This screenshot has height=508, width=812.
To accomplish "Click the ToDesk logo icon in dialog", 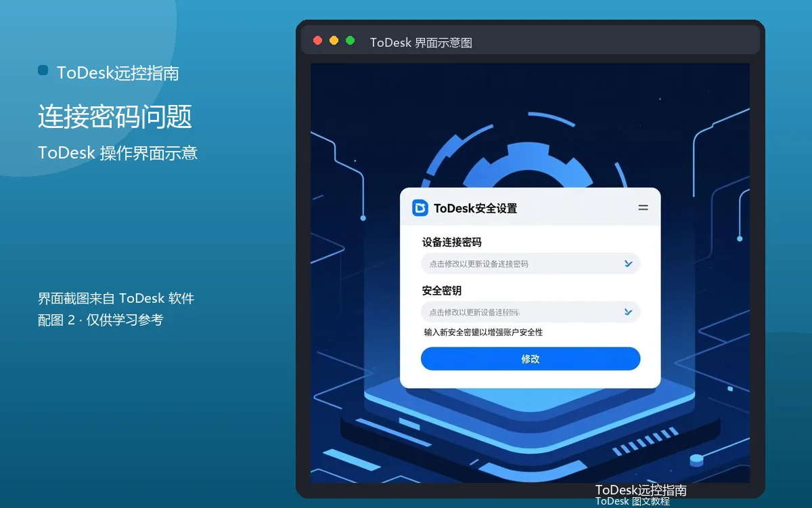I will coord(420,208).
